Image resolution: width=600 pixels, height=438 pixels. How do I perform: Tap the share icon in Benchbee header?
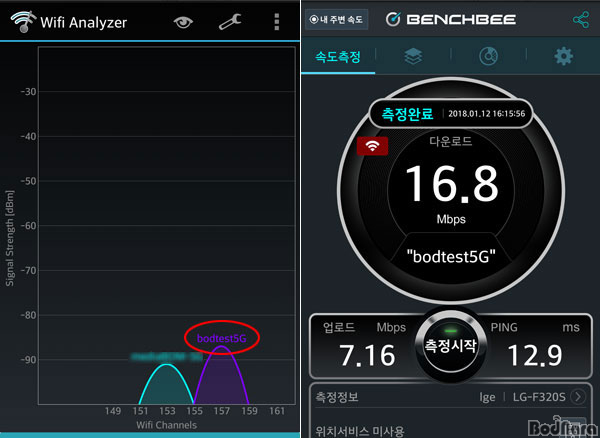(x=581, y=20)
